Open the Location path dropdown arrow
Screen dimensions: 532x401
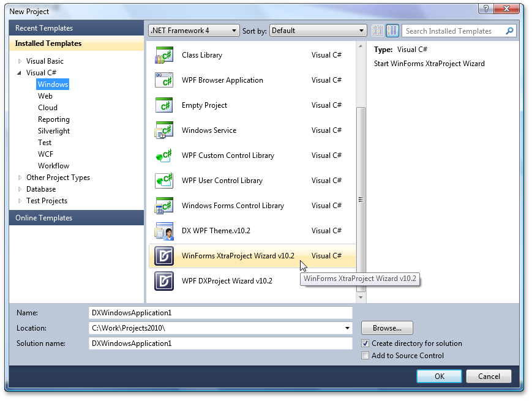point(347,328)
